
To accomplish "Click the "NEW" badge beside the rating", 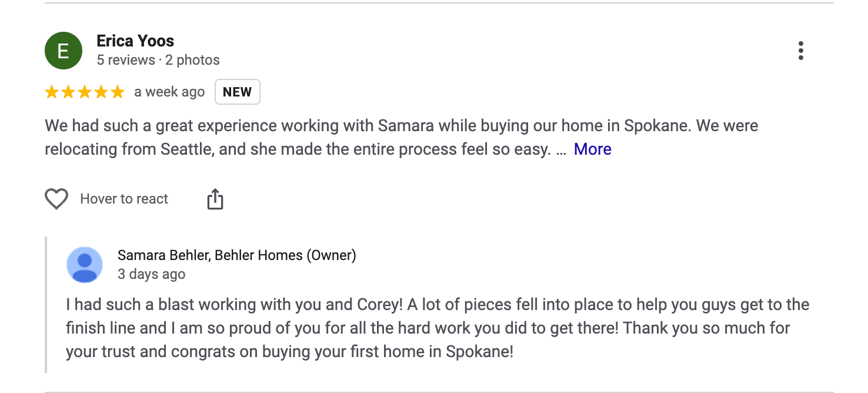I will tap(237, 92).
